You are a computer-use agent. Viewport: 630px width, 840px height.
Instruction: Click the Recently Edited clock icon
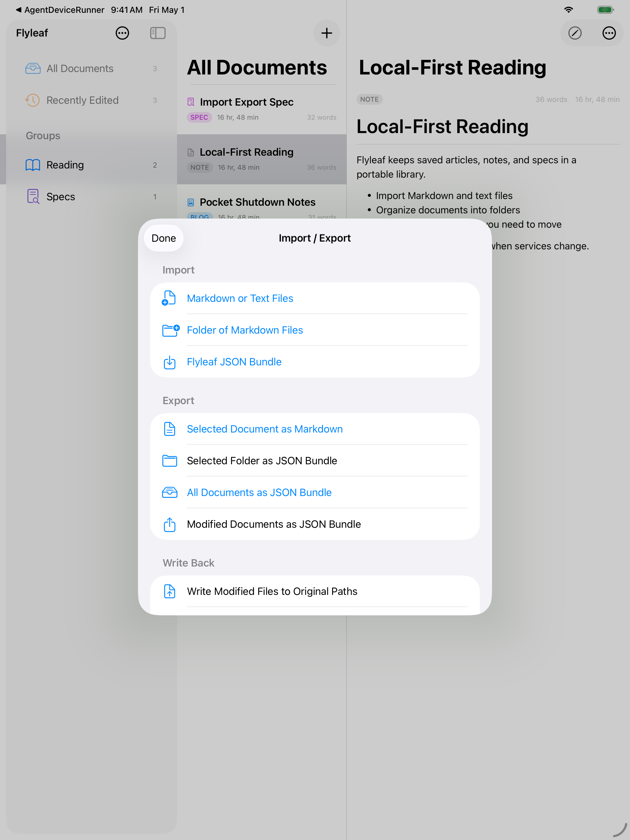click(x=33, y=100)
